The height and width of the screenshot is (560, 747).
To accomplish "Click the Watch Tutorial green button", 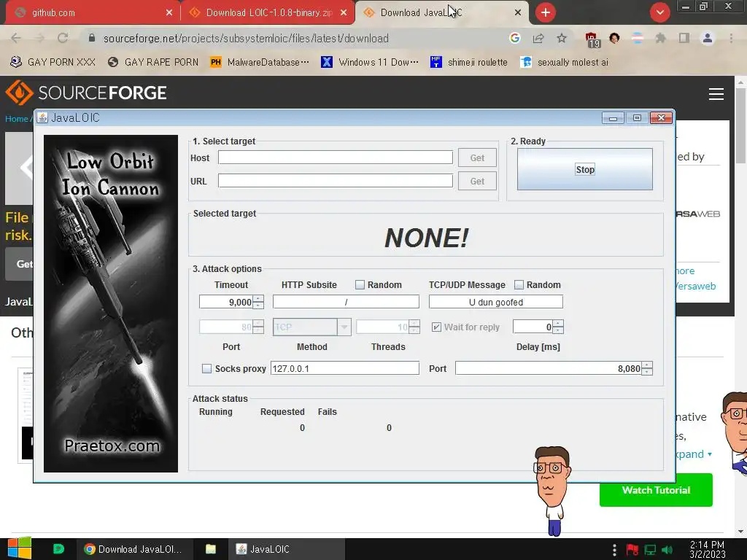I will point(656,490).
